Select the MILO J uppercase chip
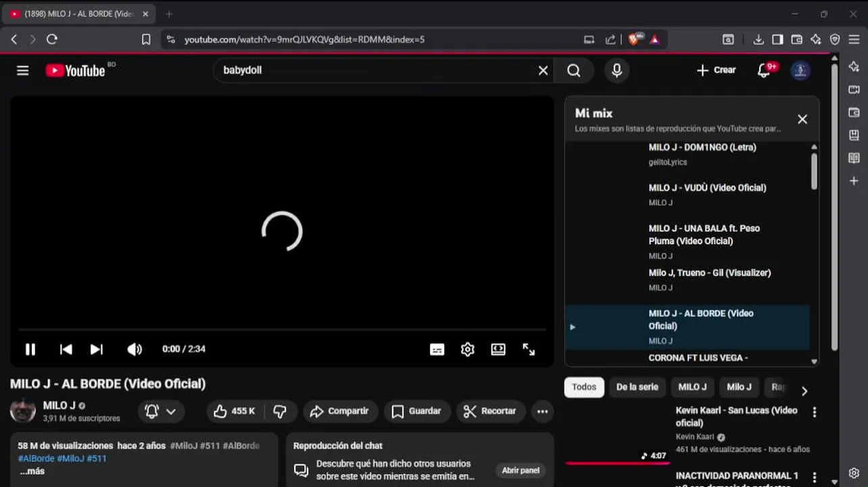This screenshot has height=487, width=868. click(692, 387)
